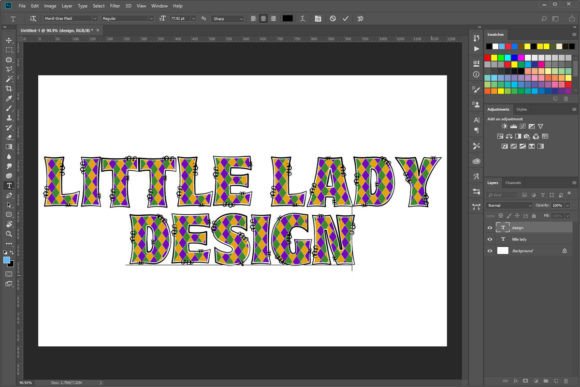
Task: Cancel current text edits
Action: click(x=333, y=18)
